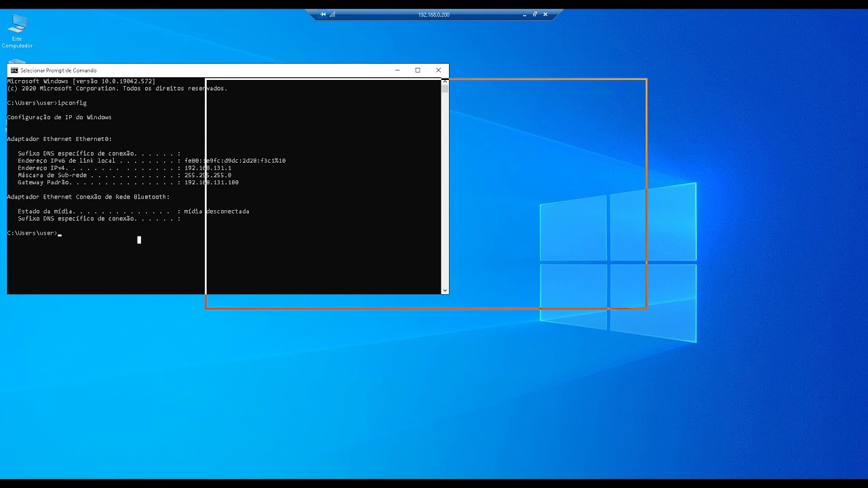Click 'Adaptador Ethernet Conexão de Rede Bluetooth:' heading
The height and width of the screenshot is (488, 868).
88,197
